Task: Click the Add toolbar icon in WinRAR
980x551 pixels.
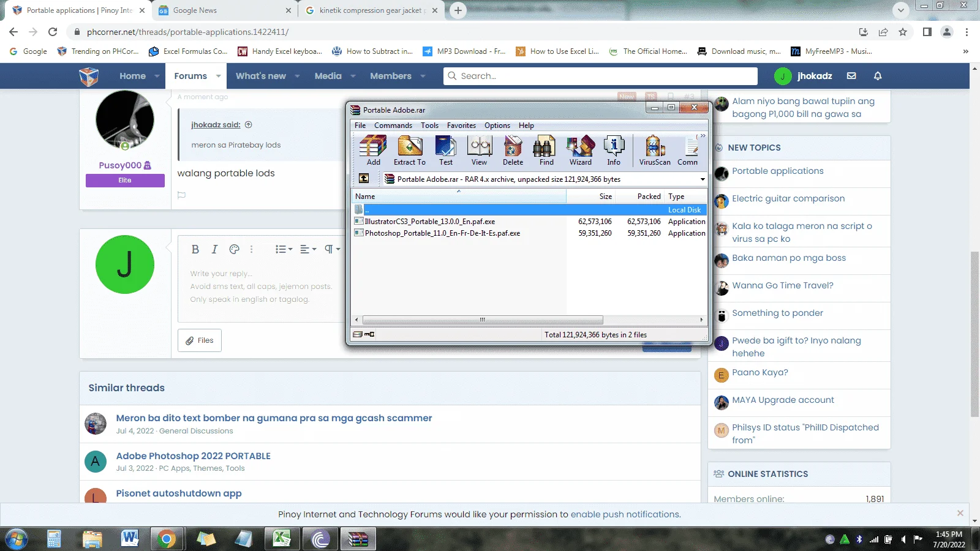Action: [x=373, y=151]
